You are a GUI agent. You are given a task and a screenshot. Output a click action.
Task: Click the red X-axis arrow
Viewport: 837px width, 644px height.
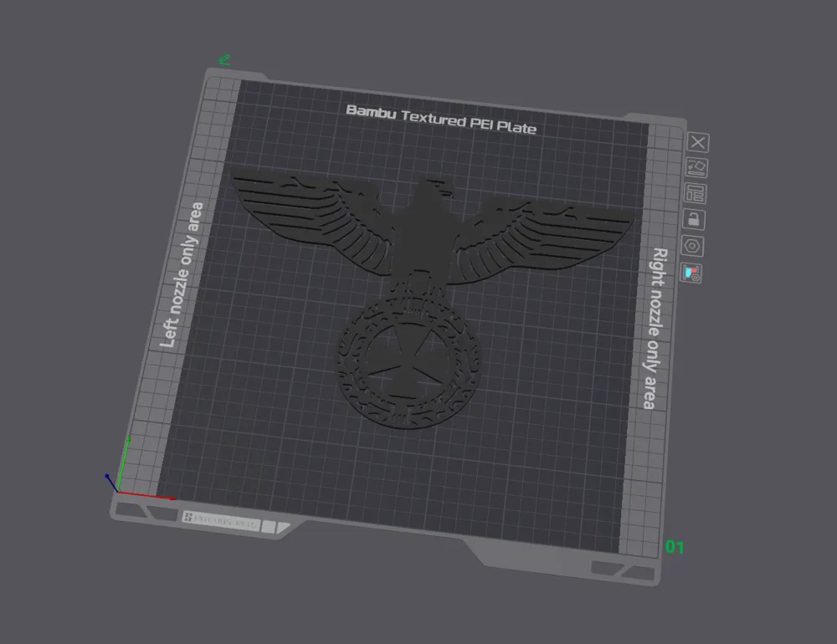(151, 495)
